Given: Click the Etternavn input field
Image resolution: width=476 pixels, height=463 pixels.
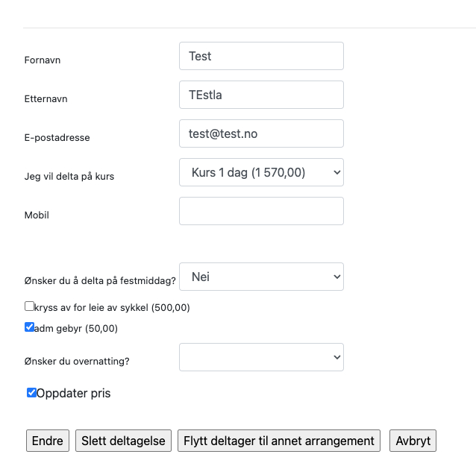Looking at the screenshot, I should [x=261, y=95].
